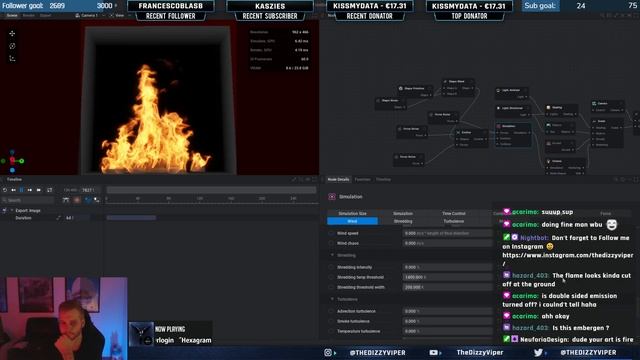The image size is (640, 360).
Task: Select the Shredding parameter tab
Action: 403,221
